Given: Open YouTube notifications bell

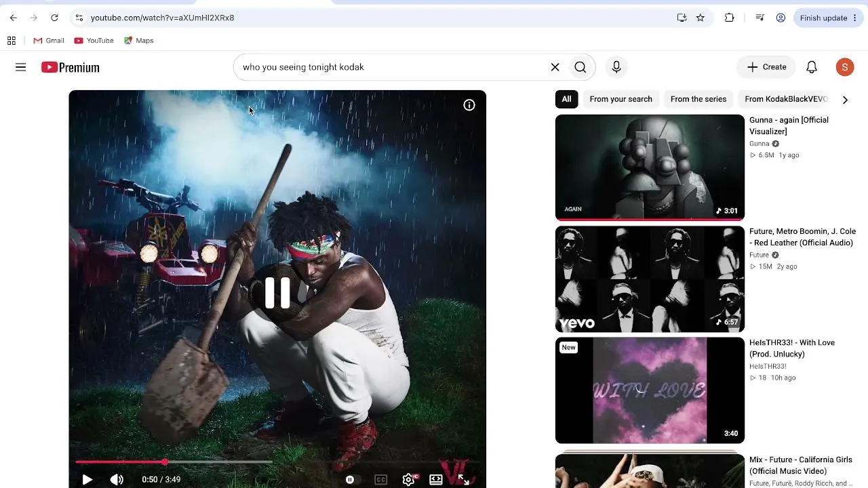Looking at the screenshot, I should (x=812, y=67).
